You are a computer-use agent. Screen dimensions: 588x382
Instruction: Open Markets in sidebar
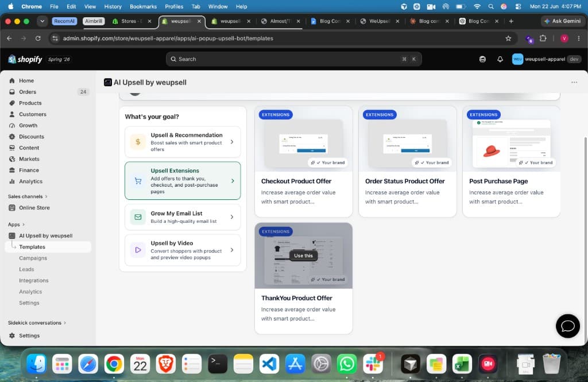29,159
